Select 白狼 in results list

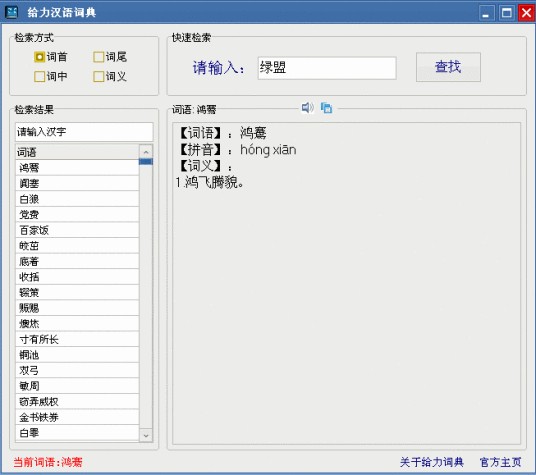click(x=77, y=199)
